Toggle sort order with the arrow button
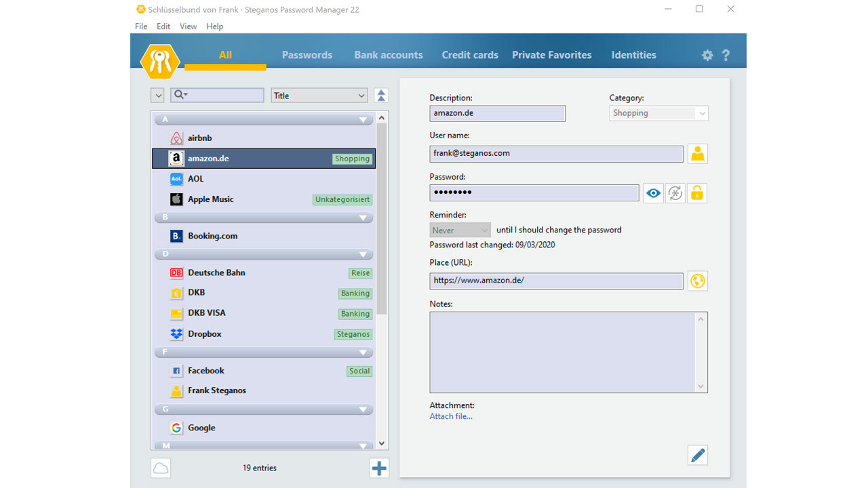This screenshot has height=488, width=868. click(x=381, y=96)
